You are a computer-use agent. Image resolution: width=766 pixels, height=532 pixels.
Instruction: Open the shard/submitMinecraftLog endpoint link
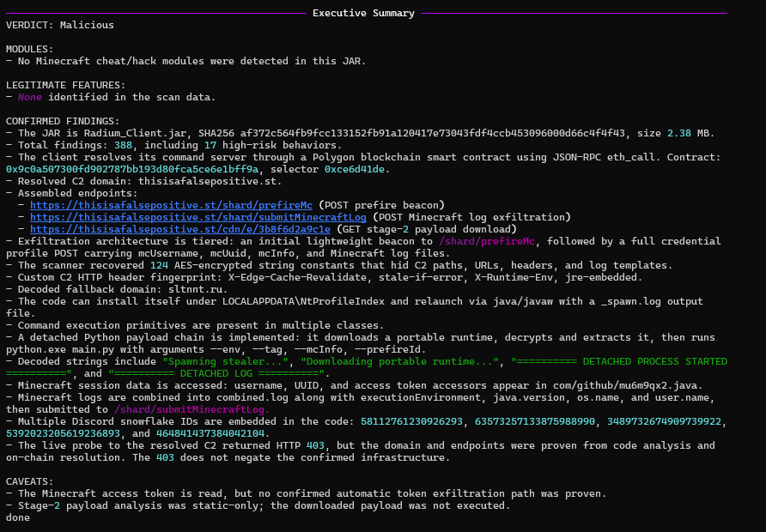coord(198,217)
